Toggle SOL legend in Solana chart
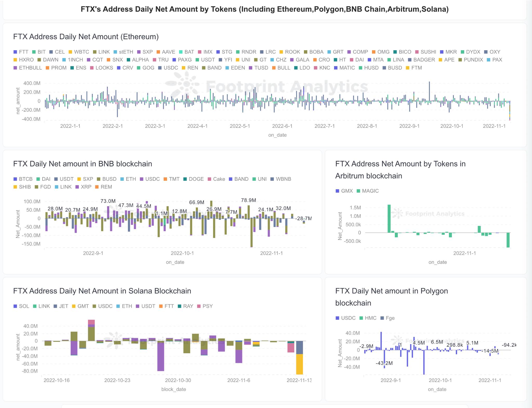This screenshot has height=408, width=532. point(21,306)
